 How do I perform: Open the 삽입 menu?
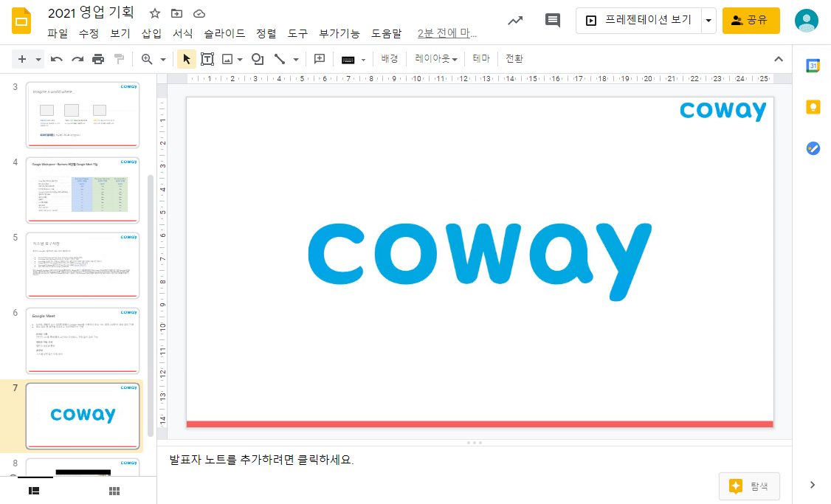151,33
